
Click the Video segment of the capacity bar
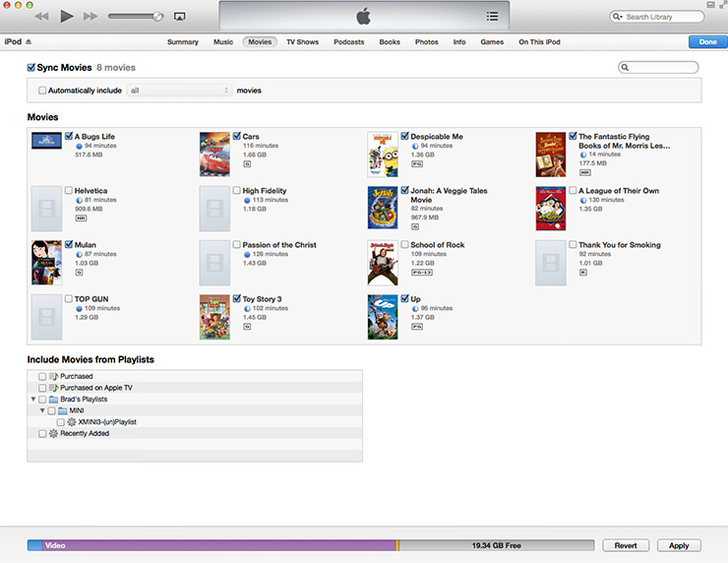[219, 545]
